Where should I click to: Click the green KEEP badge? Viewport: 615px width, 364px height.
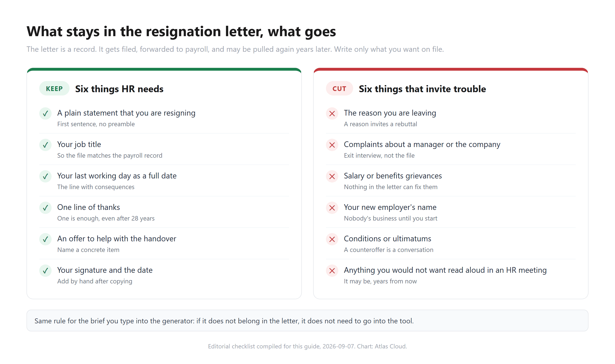pos(54,89)
